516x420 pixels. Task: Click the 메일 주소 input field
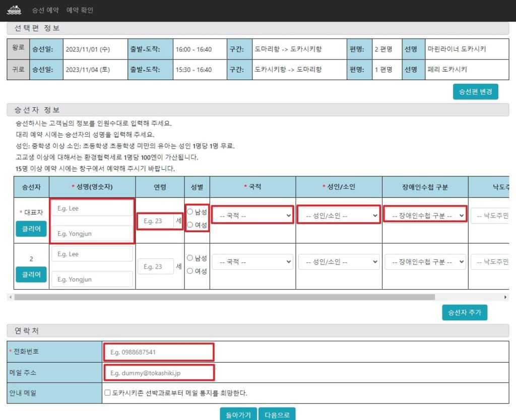[x=159, y=373]
